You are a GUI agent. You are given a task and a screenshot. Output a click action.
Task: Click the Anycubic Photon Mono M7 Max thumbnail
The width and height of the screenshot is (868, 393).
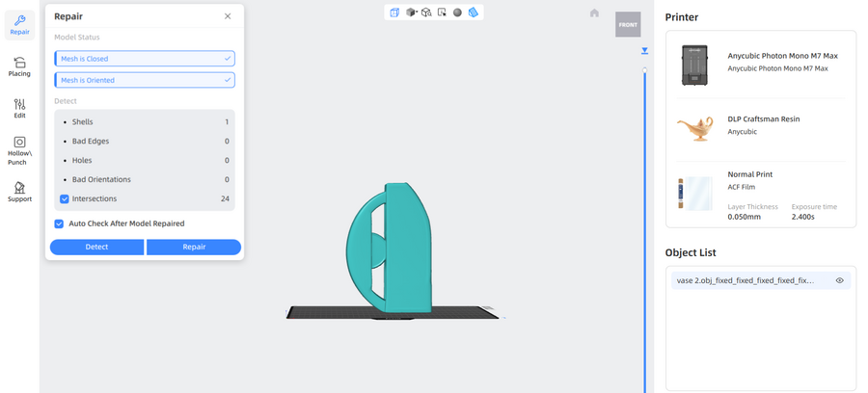tap(694, 65)
